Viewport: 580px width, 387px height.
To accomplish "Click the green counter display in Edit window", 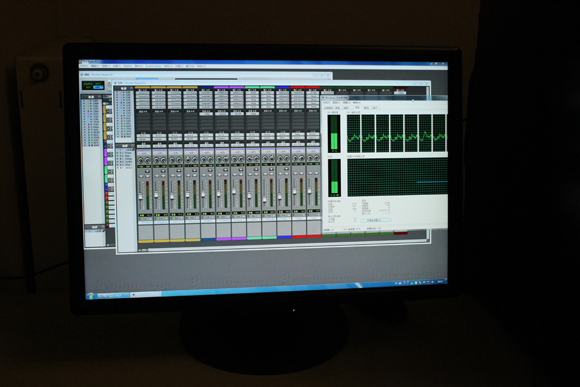I will (93, 86).
